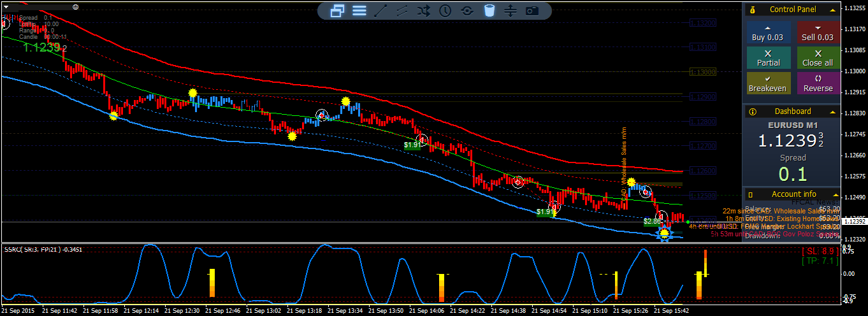Image resolution: width=868 pixels, height=316 pixels.
Task: Click the Partial close button
Action: (x=768, y=58)
